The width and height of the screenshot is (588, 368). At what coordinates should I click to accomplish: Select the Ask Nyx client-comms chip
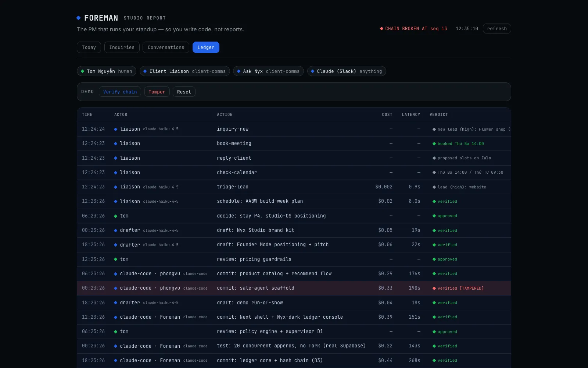(x=268, y=71)
